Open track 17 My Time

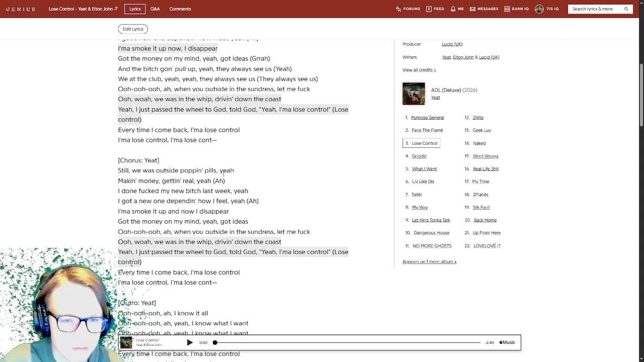[480, 182]
